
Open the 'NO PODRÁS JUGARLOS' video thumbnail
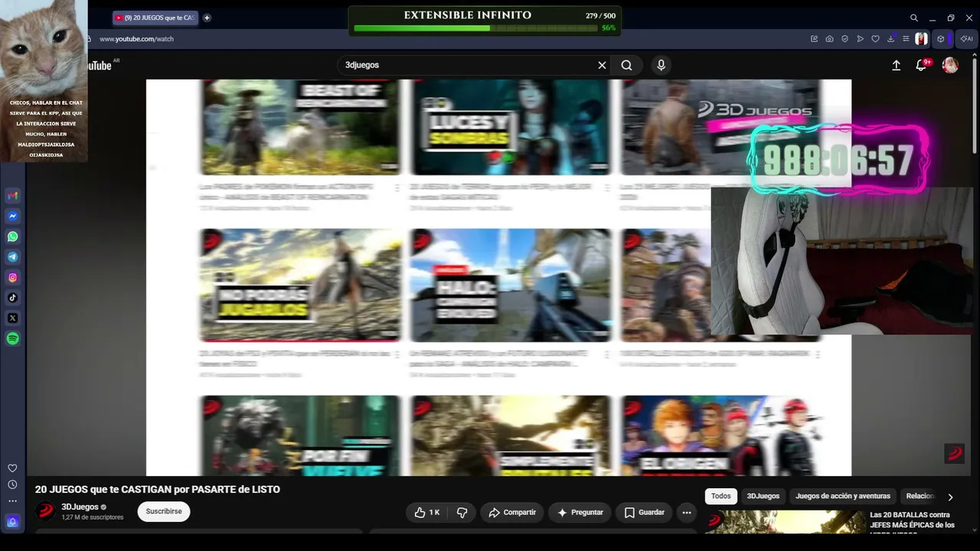point(300,285)
